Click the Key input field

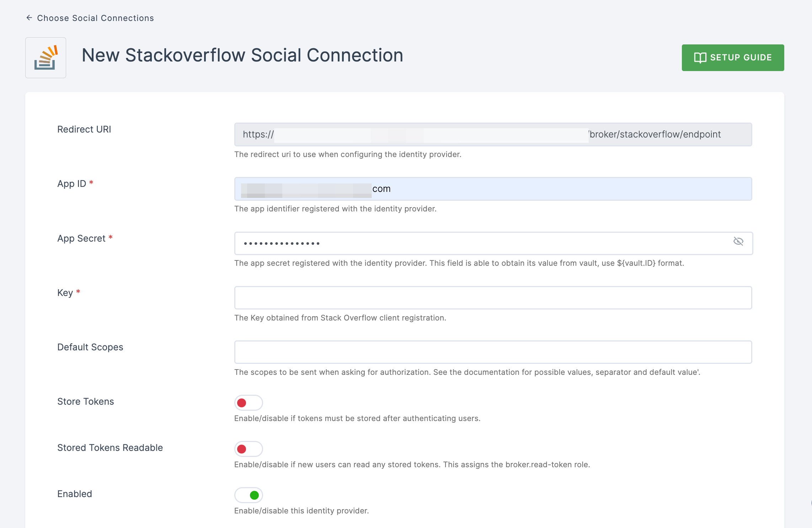pos(493,298)
